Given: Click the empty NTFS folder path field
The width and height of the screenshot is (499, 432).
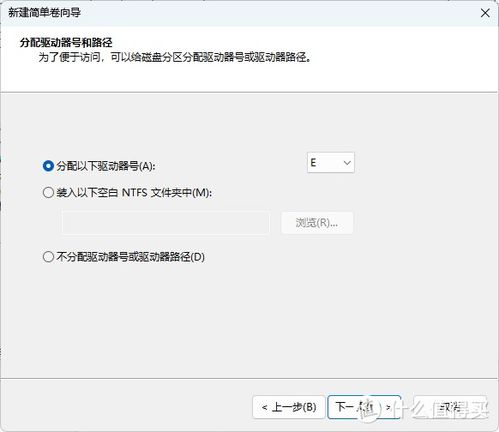Looking at the screenshot, I should click(166, 223).
